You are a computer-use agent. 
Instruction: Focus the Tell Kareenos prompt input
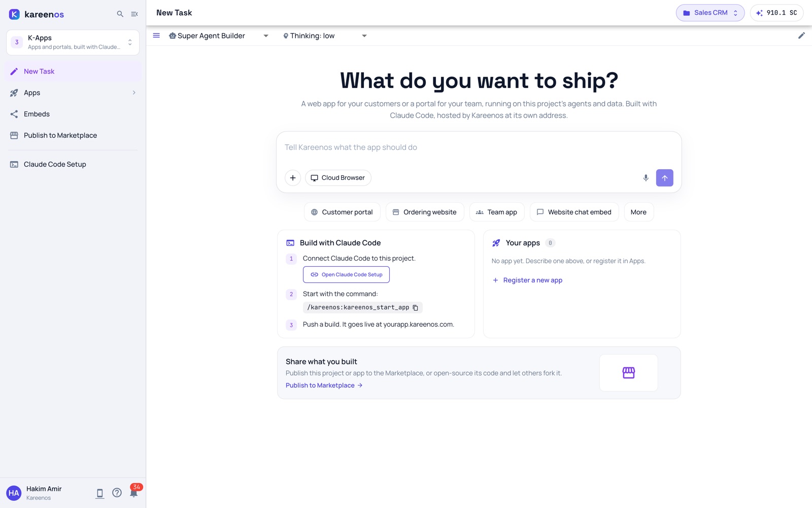coord(479,147)
